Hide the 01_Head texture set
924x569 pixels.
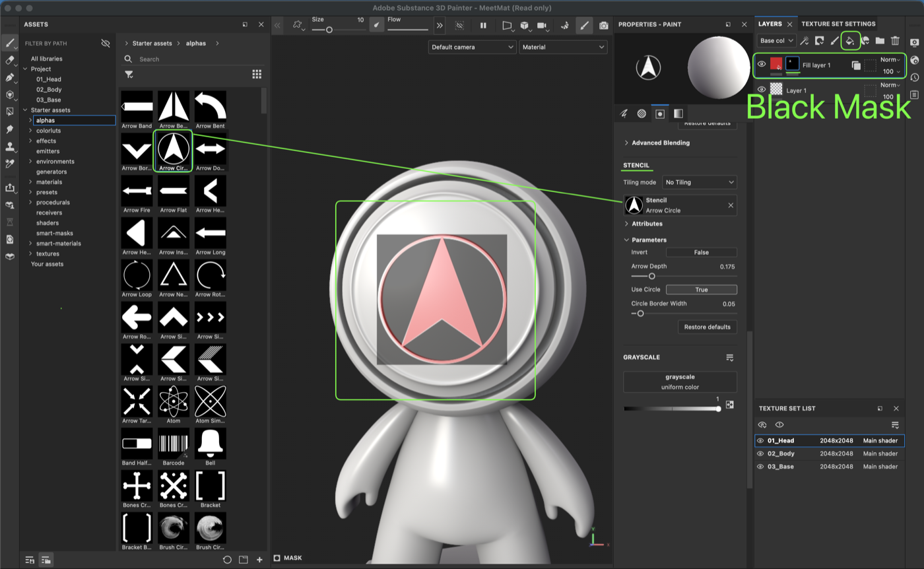[760, 441]
